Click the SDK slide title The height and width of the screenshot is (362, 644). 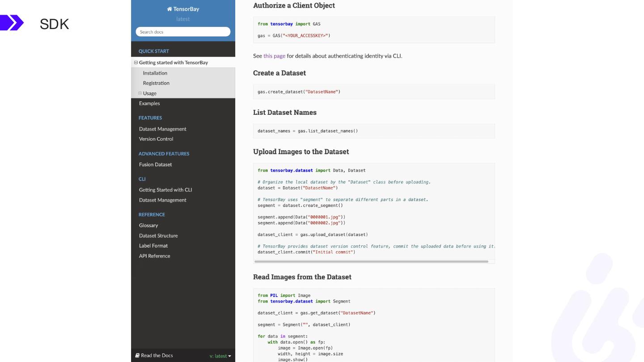[x=54, y=24]
